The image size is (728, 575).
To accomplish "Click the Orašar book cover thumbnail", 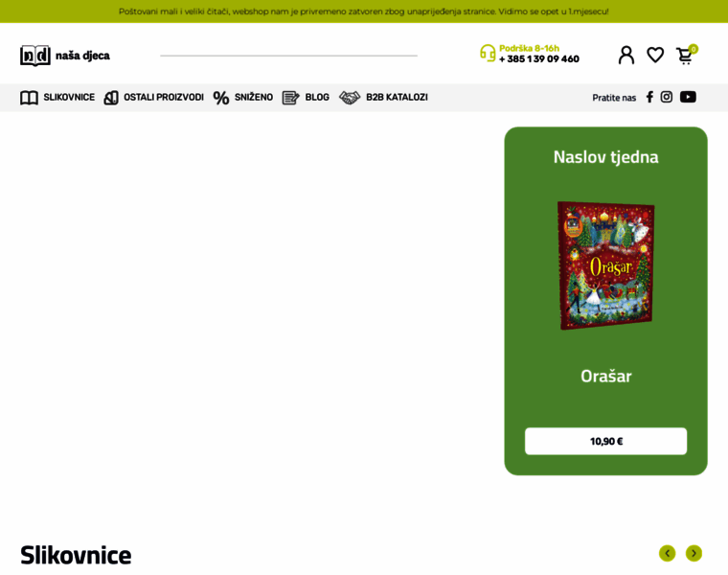I will coord(606,265).
